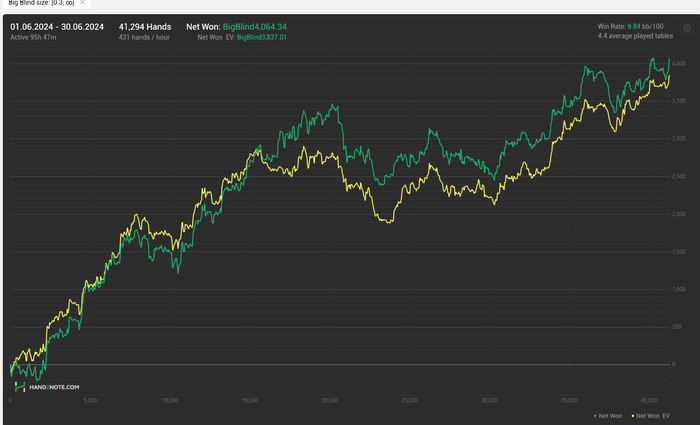Click the 15,000 hands x-axis label

(250, 400)
